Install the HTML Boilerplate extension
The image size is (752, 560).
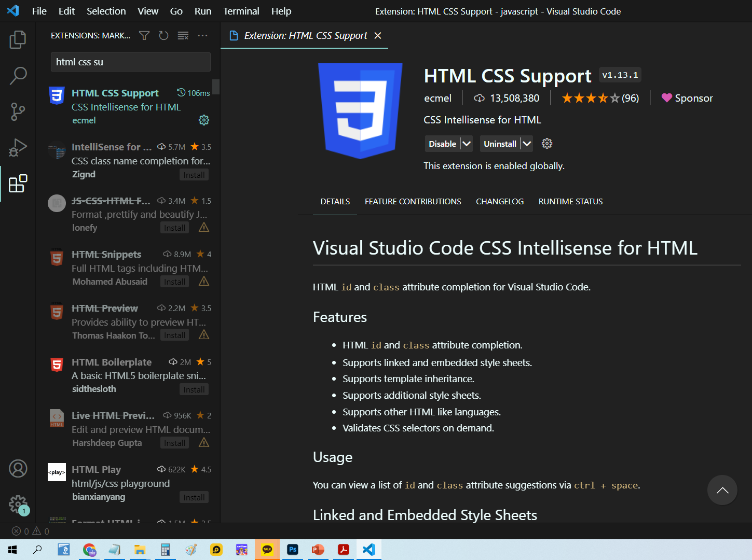click(194, 390)
